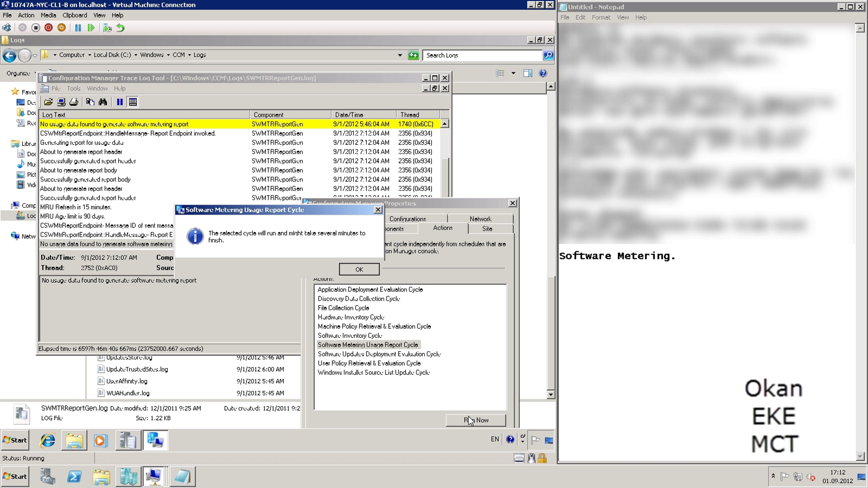Open the Media menu in VM Connection

(x=48, y=15)
